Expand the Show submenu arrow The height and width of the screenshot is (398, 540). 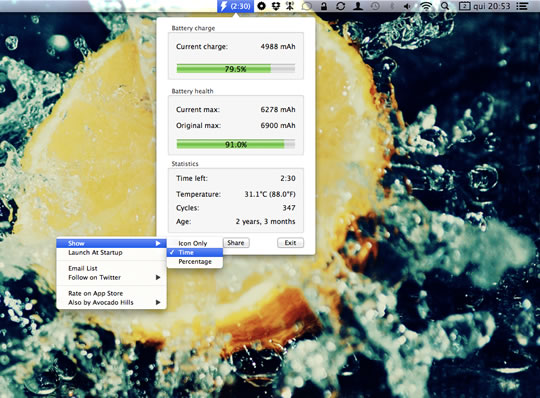pos(158,243)
